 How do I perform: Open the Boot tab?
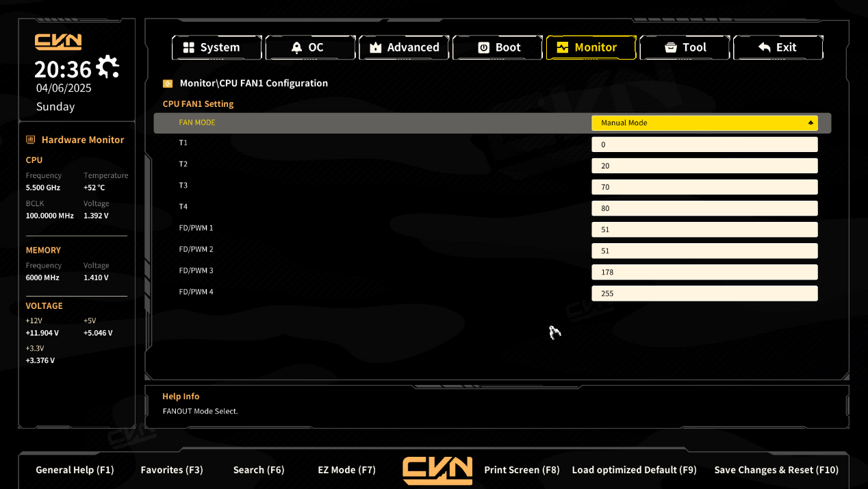[498, 47]
